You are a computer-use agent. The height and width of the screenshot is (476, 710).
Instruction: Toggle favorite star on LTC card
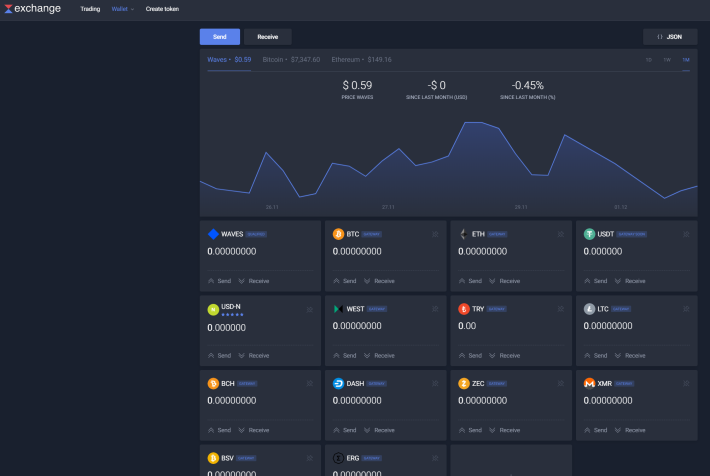pyautogui.click(x=686, y=309)
